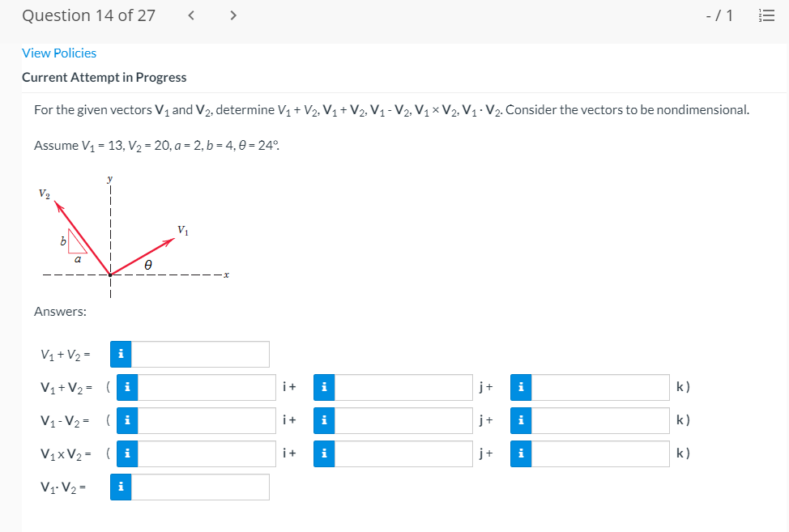Open the View Policies link

(59, 53)
